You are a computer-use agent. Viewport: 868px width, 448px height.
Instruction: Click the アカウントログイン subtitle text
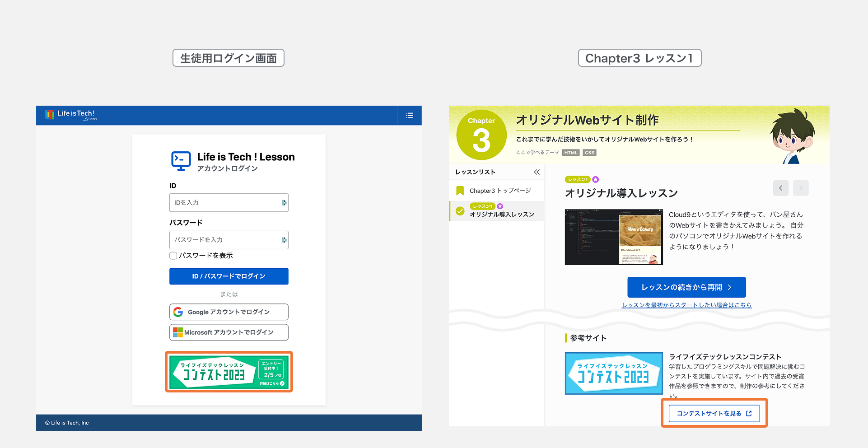(228, 168)
